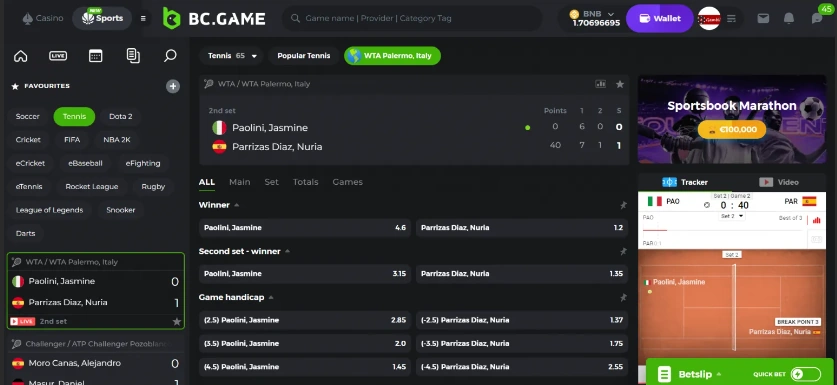Image resolution: width=837 pixels, height=385 pixels.
Task: Open match statistics bar-chart icon
Action: (x=601, y=84)
